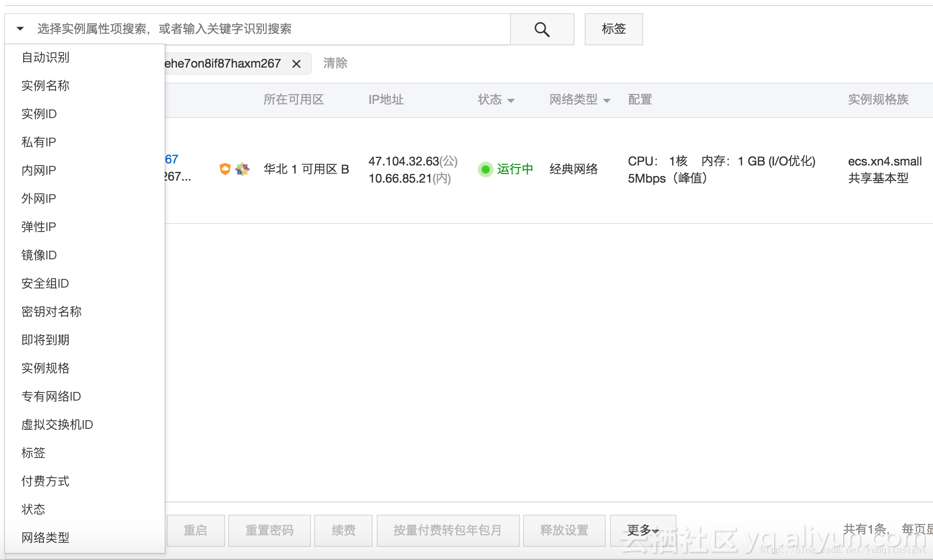
Task: Choose 实例ID from the search menu
Action: [85, 114]
